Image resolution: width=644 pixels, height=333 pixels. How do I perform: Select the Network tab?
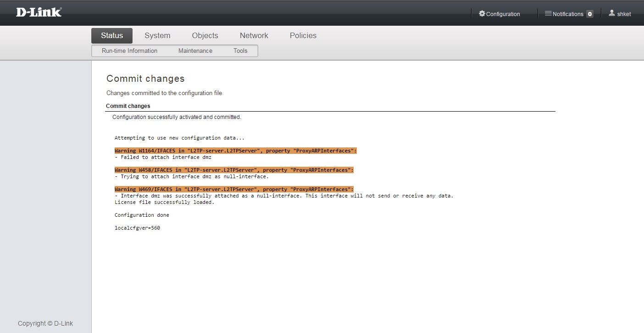pos(254,36)
